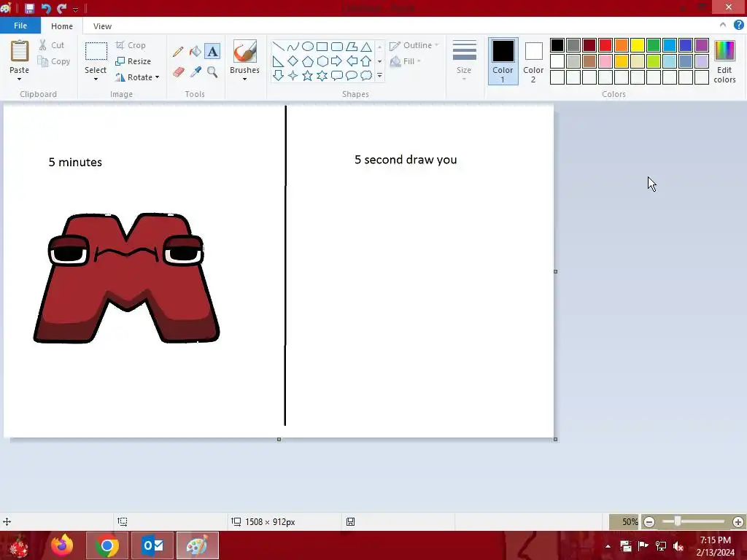Activate Color 1 selector
The width and height of the screenshot is (747, 560).
[x=503, y=61]
